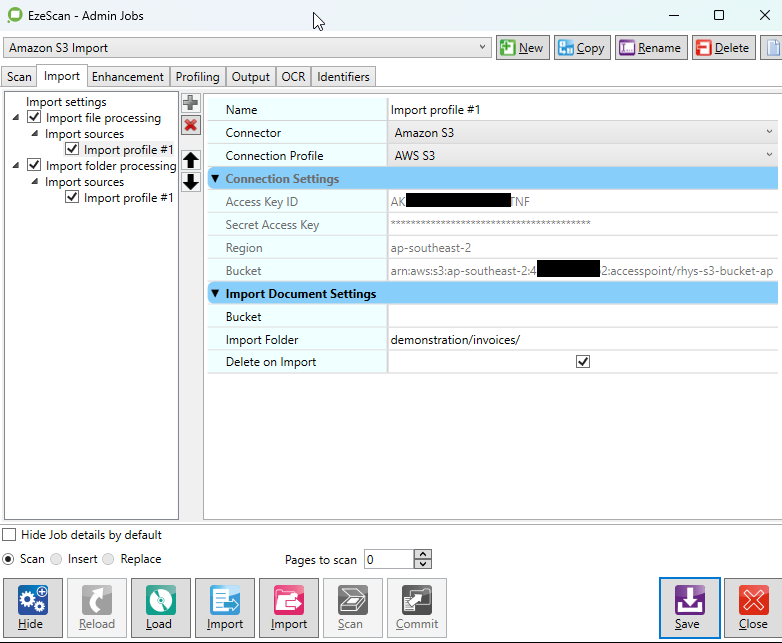Click the Load button with the disc icon
The width and height of the screenshot is (782, 643).
[159, 608]
